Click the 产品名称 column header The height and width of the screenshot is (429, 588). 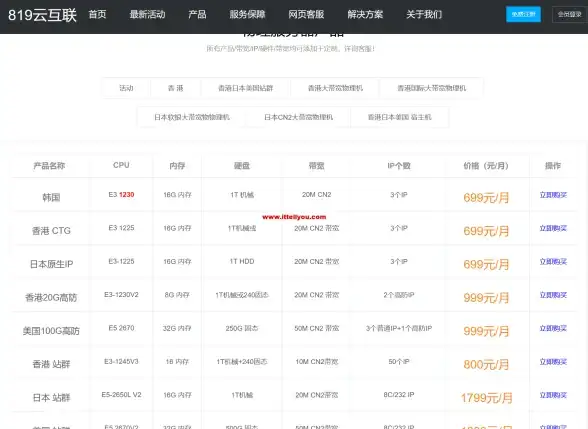[x=49, y=166]
